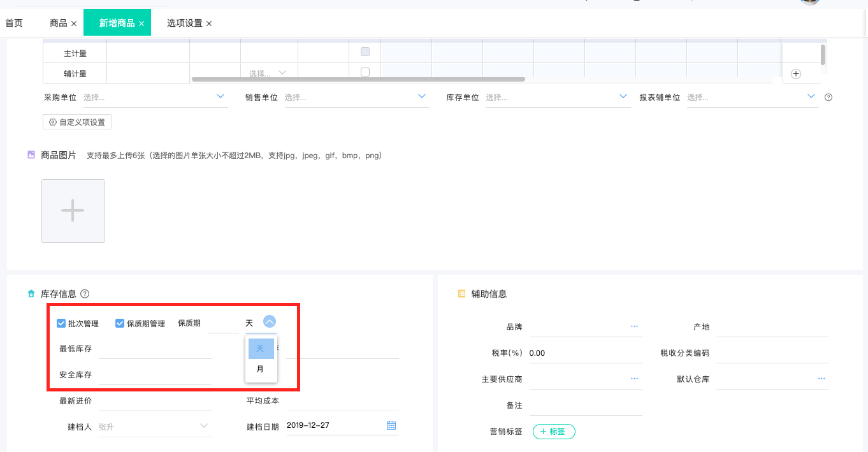
Task: Edit the 税率(%) field
Action: pos(586,353)
